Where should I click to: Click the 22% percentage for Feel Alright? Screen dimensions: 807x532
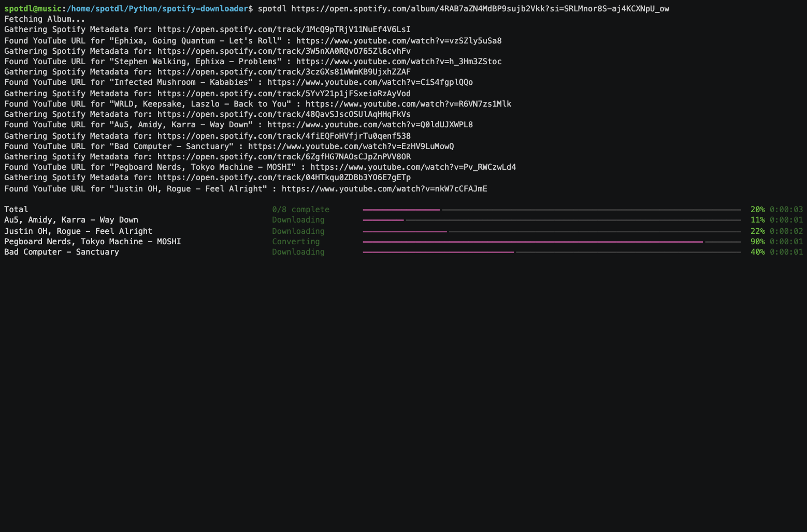tap(758, 231)
